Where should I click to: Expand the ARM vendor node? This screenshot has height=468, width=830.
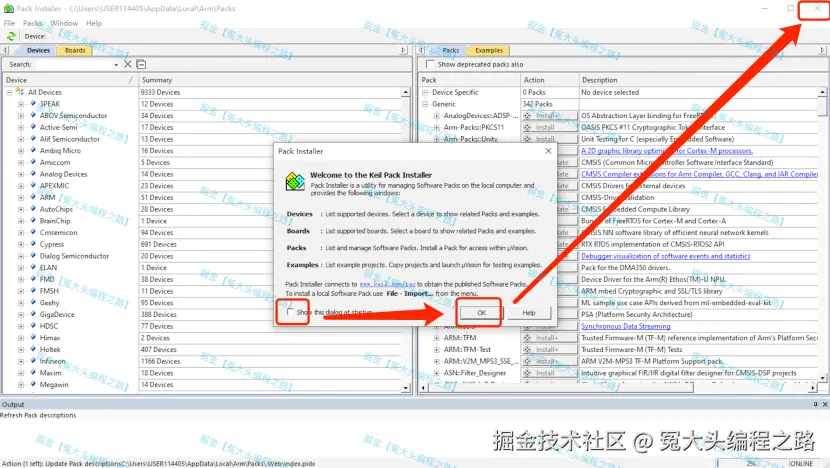click(21, 197)
